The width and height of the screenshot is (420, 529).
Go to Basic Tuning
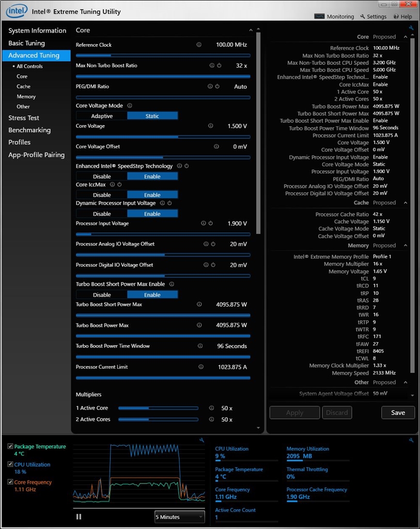(x=26, y=43)
